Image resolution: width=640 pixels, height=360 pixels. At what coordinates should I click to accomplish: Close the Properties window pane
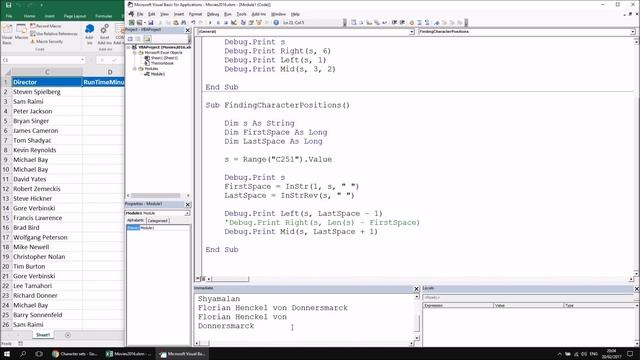(x=188, y=204)
